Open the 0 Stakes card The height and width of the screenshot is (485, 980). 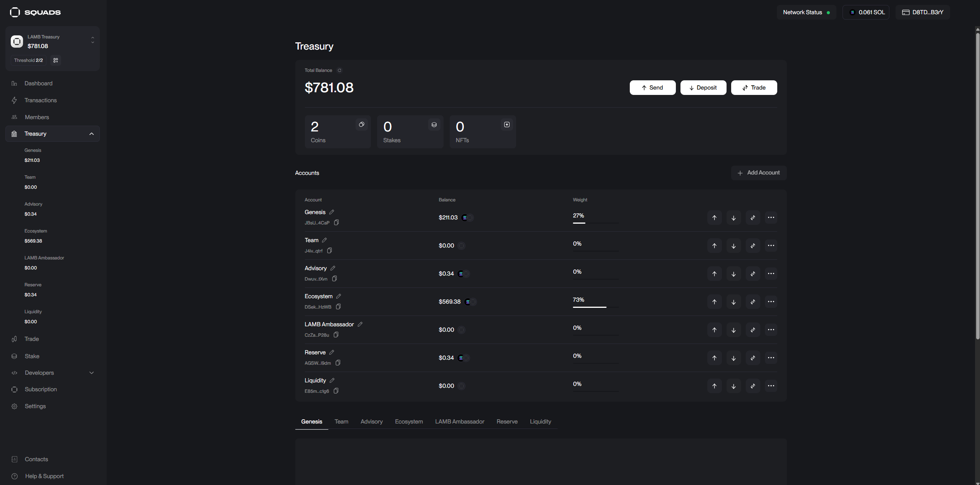[410, 132]
